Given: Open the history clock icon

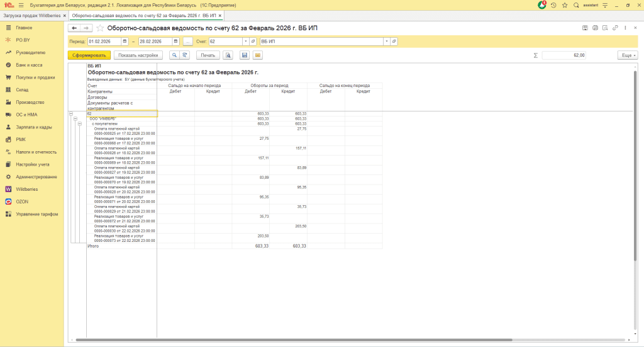Looking at the screenshot, I should coord(553,5).
